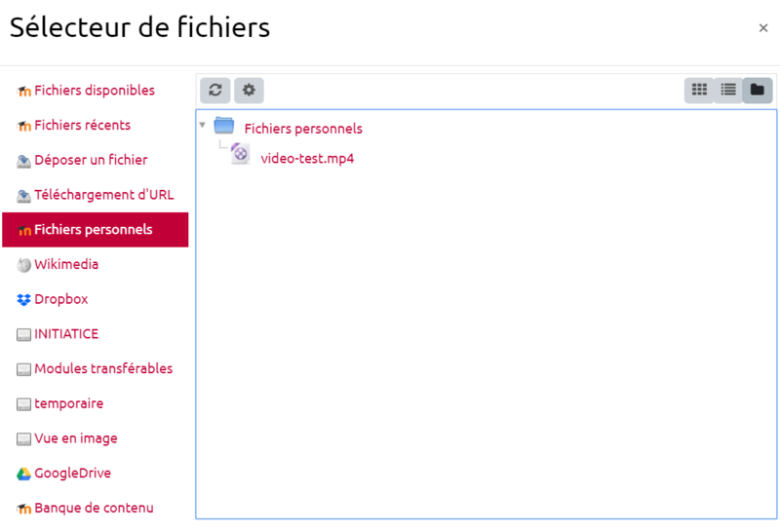Click the video-test.mp4 file icon
This screenshot has width=780, height=532.
click(x=240, y=155)
